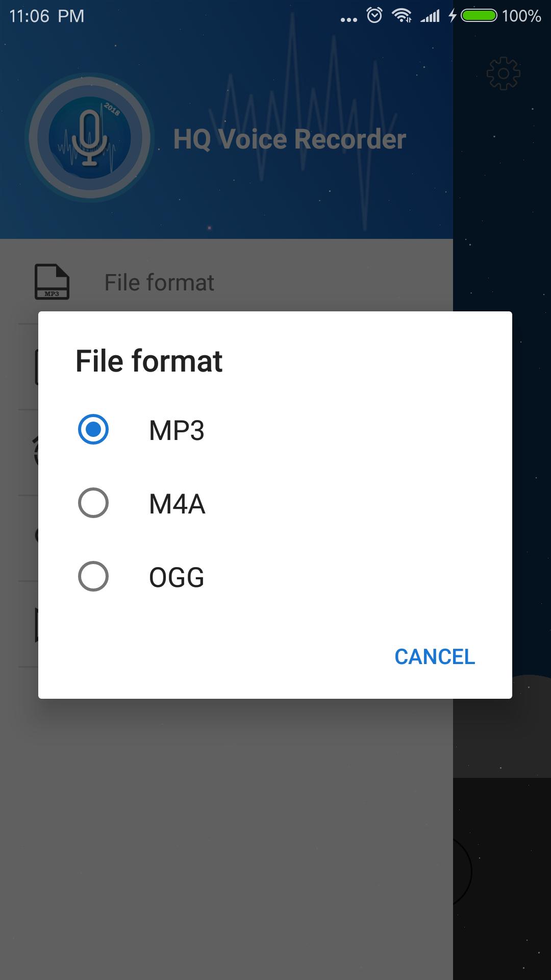Tap the File format dialog heading
Screen dimensions: 551x980
pos(149,361)
